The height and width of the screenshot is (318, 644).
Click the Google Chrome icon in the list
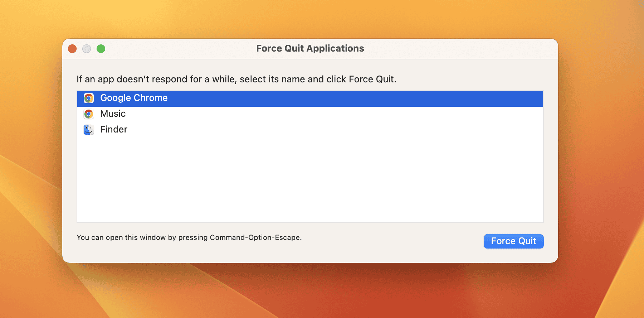[x=89, y=98]
